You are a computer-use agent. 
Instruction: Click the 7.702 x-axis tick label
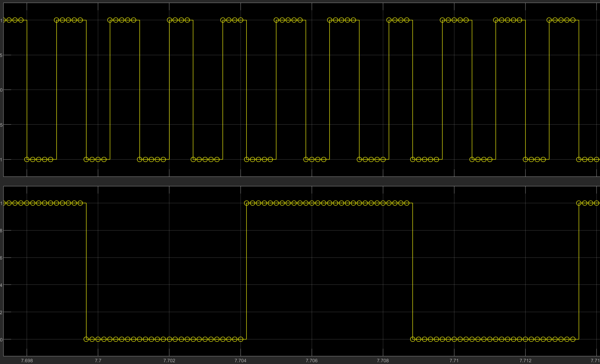pos(169,360)
